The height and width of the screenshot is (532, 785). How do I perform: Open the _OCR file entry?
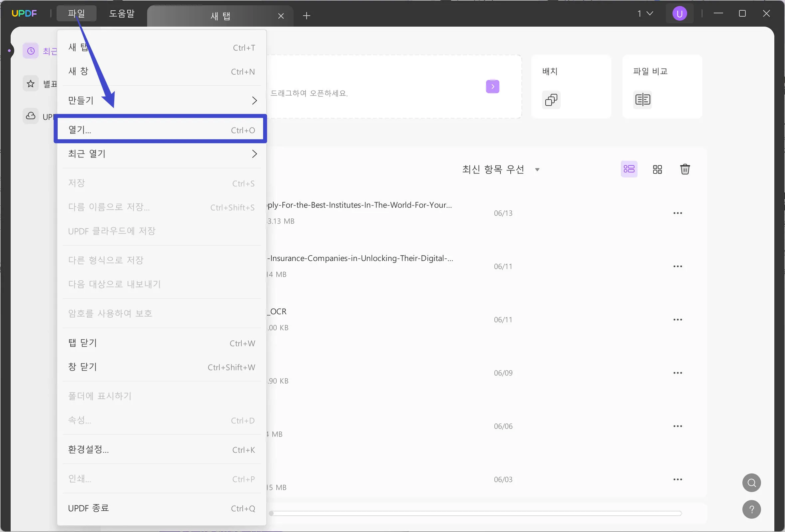[x=277, y=311]
